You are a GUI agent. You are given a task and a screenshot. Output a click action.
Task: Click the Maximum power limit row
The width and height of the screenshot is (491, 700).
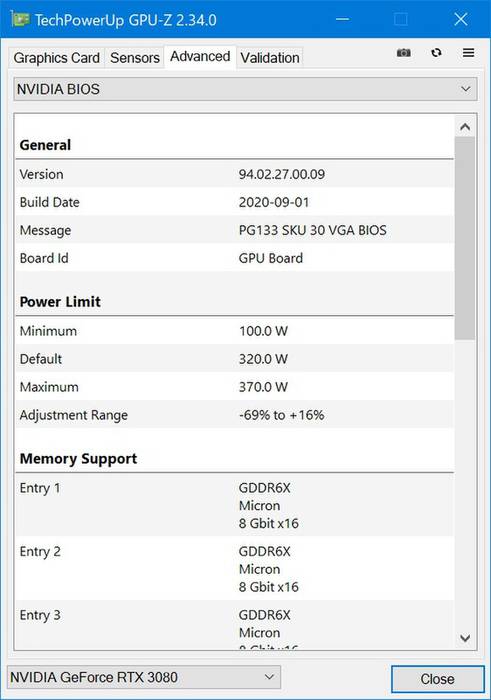click(x=234, y=387)
